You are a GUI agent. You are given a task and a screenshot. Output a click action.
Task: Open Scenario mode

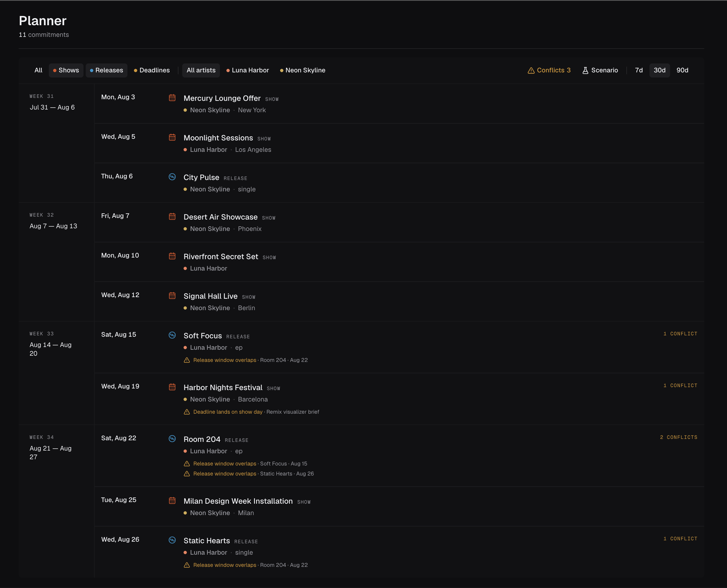coord(600,70)
